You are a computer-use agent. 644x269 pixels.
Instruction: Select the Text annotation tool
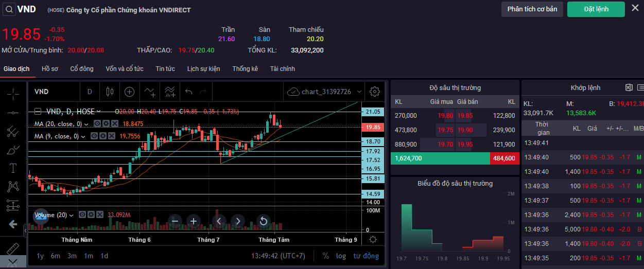pyautogui.click(x=13, y=168)
